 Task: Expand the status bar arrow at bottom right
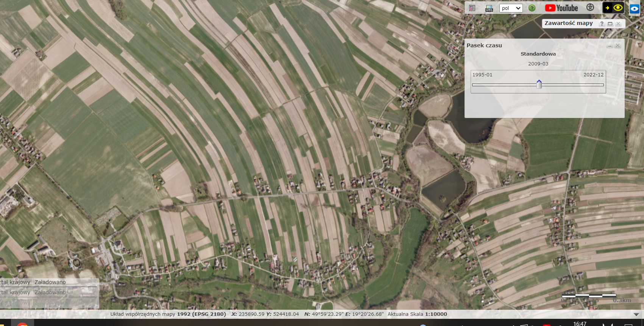636,314
